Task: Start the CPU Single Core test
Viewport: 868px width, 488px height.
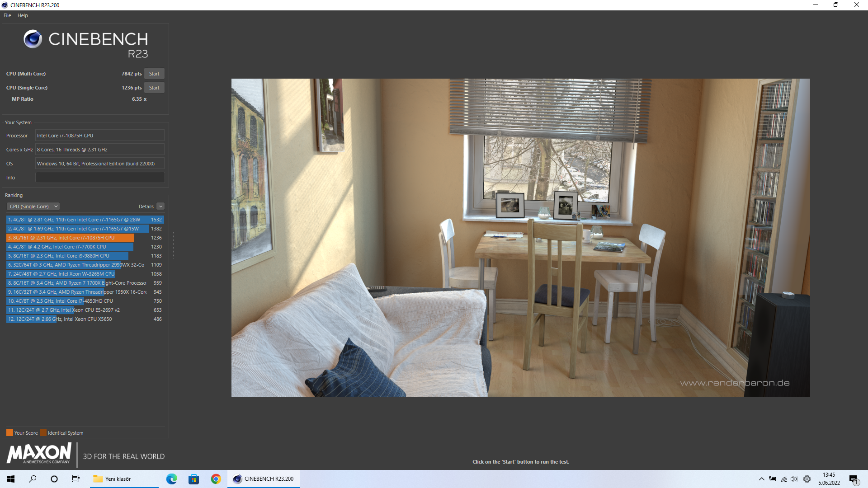Action: tap(154, 88)
